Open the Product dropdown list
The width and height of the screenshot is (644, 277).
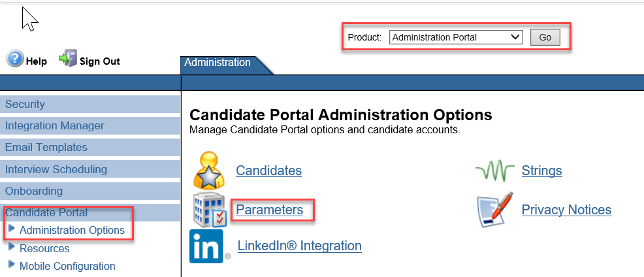(456, 37)
